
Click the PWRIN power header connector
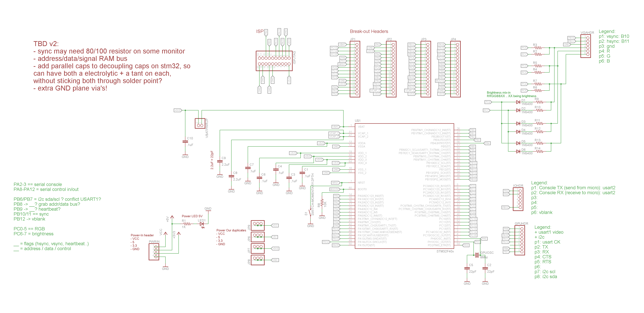(154, 252)
